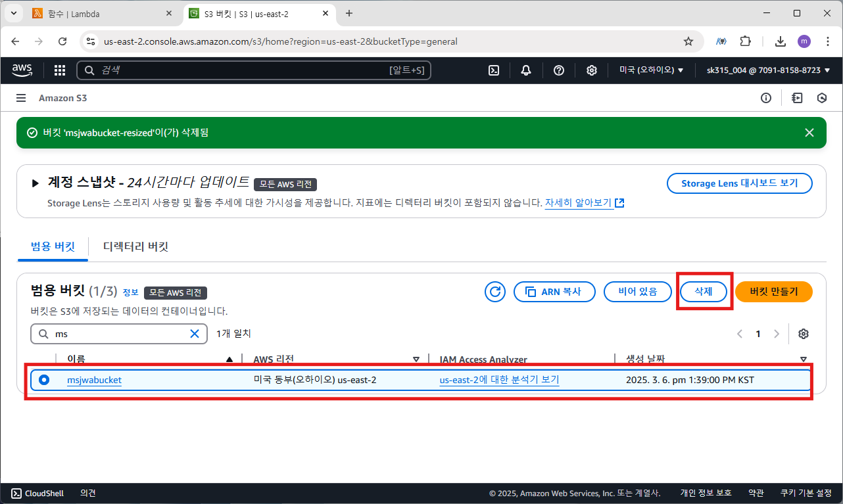Clear the 'ms' bucket search filter

point(195,334)
